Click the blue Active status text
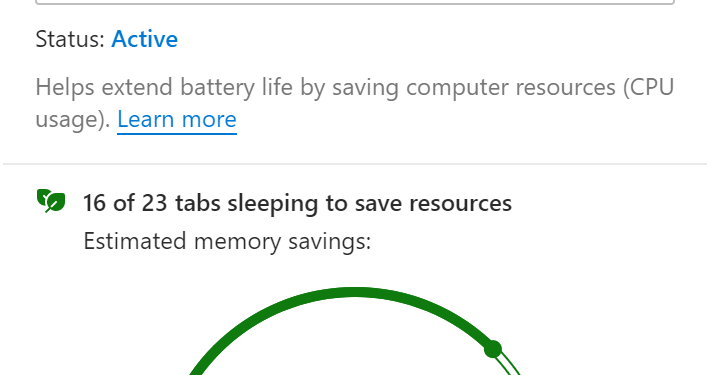The height and width of the screenshot is (375, 714). click(x=144, y=39)
